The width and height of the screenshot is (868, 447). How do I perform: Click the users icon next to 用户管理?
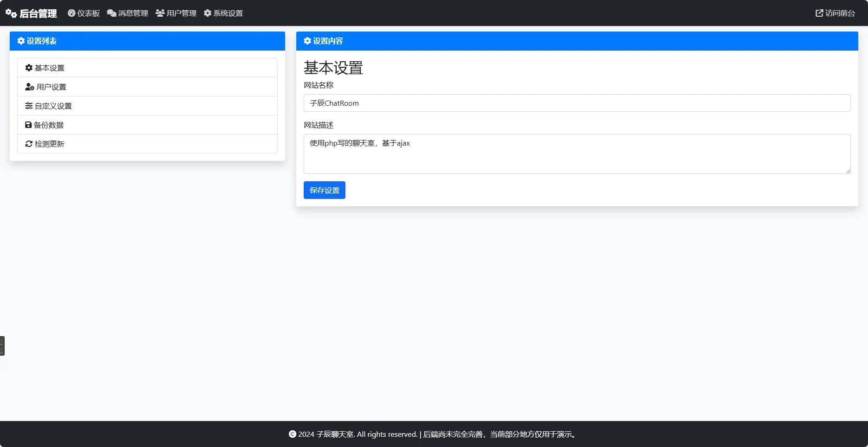click(x=160, y=13)
